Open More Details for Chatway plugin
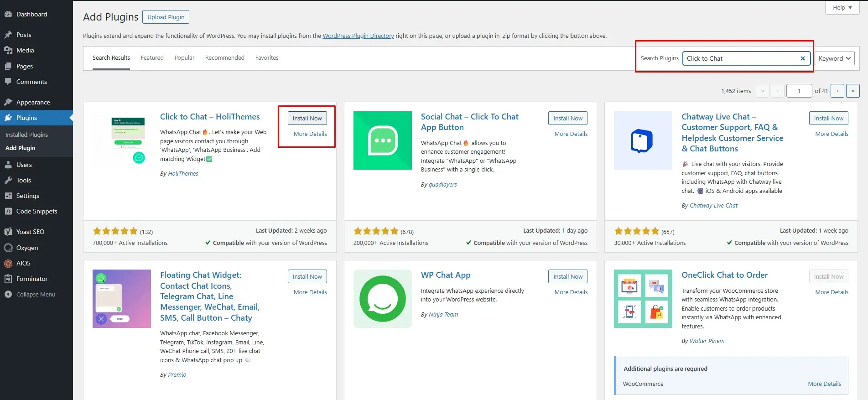 coord(832,134)
